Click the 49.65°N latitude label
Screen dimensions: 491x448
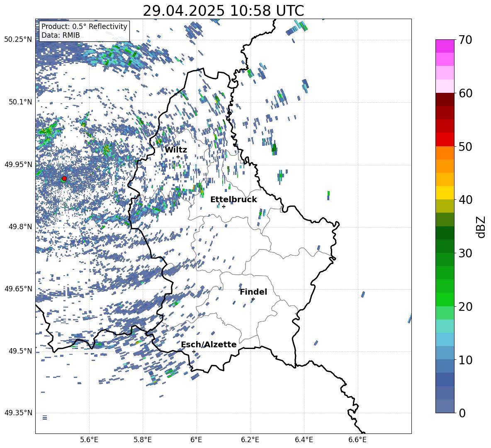click(x=18, y=288)
